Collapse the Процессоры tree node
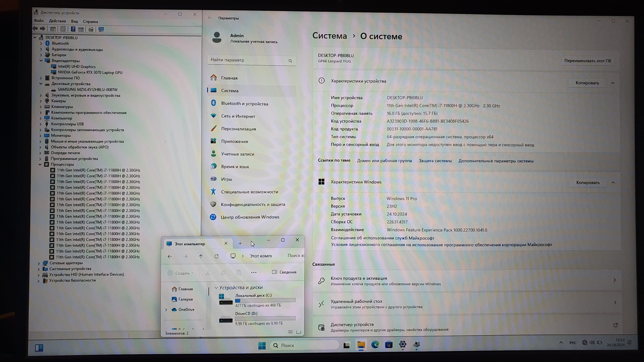The width and height of the screenshot is (644, 362). (x=40, y=164)
